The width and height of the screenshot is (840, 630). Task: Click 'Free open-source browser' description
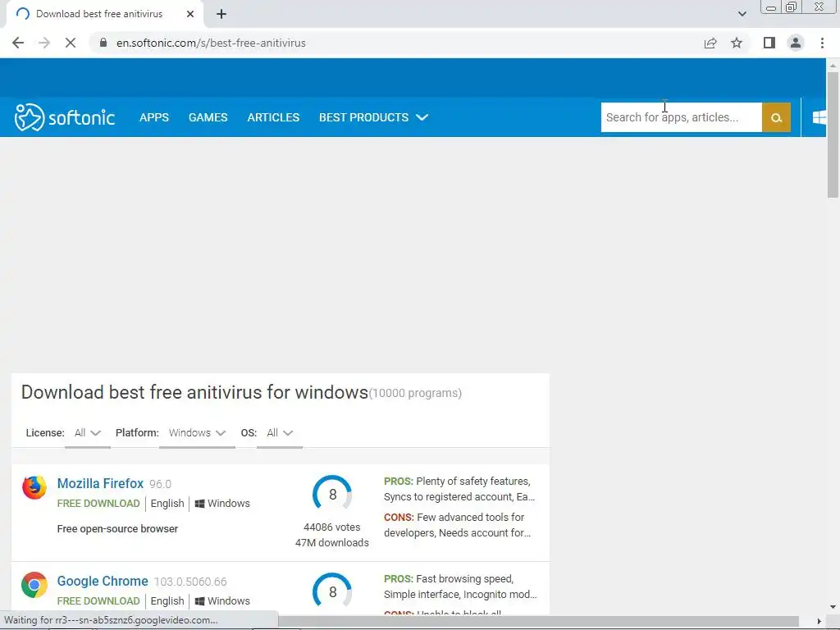117,529
